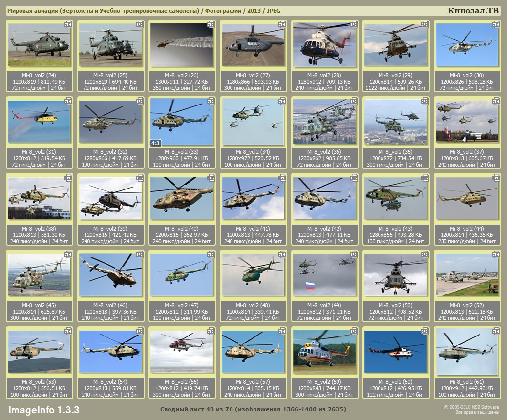Open the NAVAL helicopter thumbnail Mi-8_vol2 (27)
The width and height of the screenshot is (507, 420).
(x=252, y=45)
